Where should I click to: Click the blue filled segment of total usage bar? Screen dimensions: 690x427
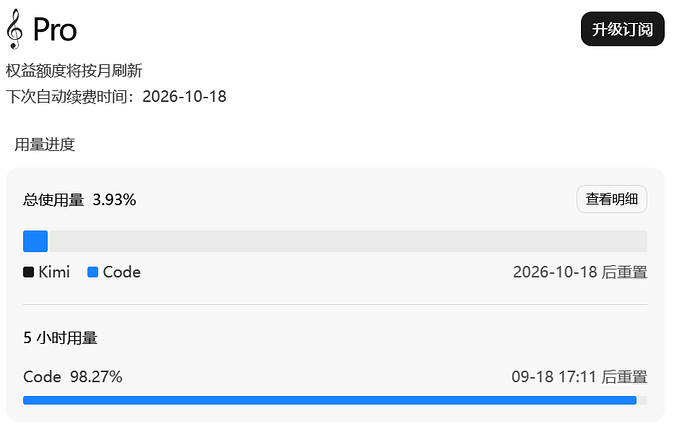pyautogui.click(x=35, y=241)
